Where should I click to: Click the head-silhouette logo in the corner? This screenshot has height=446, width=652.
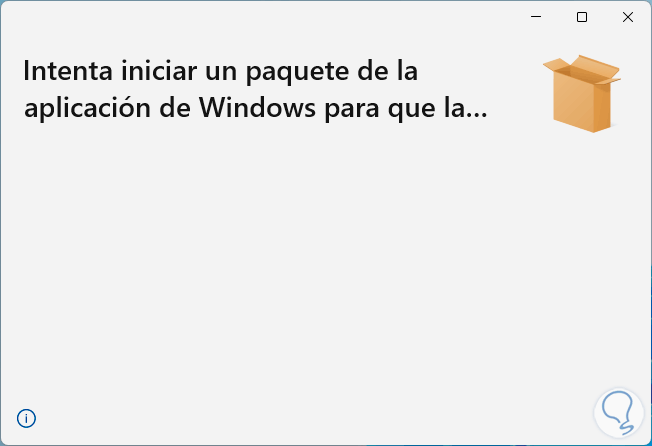point(618,413)
